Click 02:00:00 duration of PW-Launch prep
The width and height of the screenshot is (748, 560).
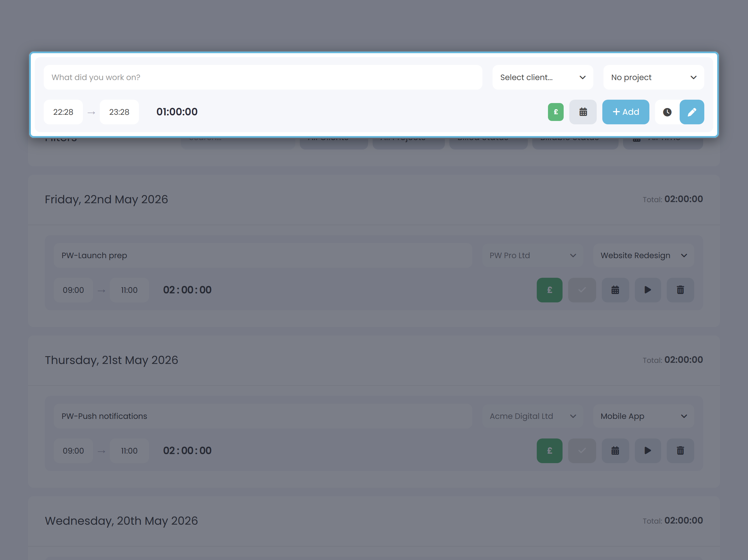pyautogui.click(x=187, y=290)
